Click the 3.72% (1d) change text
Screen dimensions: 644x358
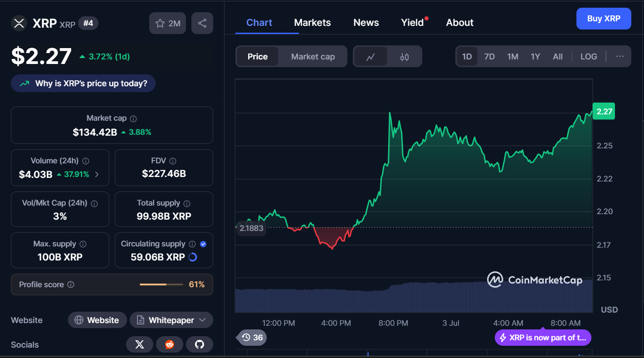click(109, 57)
